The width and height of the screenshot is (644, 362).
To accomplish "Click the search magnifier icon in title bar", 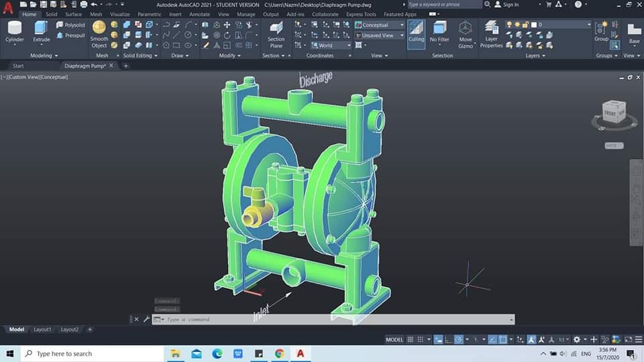I will click(487, 5).
